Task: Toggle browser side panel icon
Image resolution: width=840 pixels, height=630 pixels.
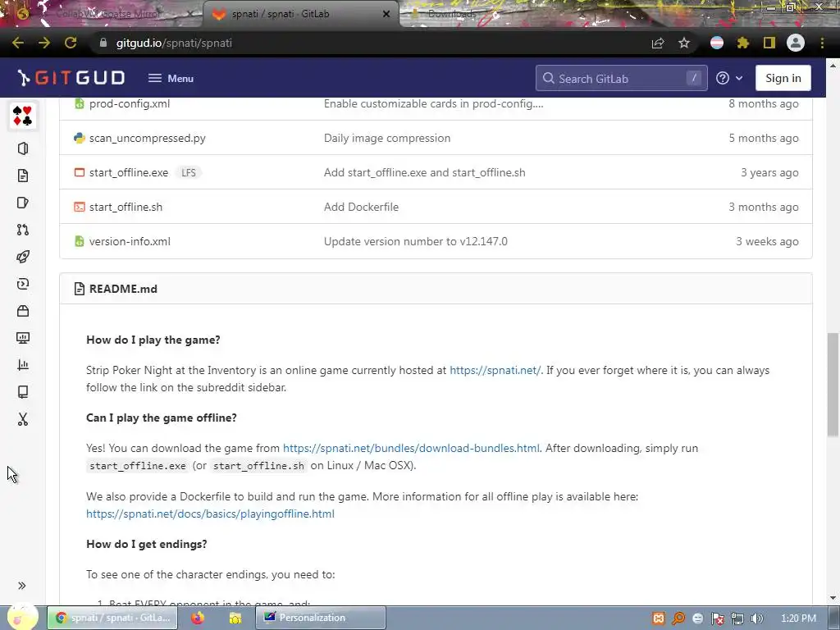Action: pos(769,43)
